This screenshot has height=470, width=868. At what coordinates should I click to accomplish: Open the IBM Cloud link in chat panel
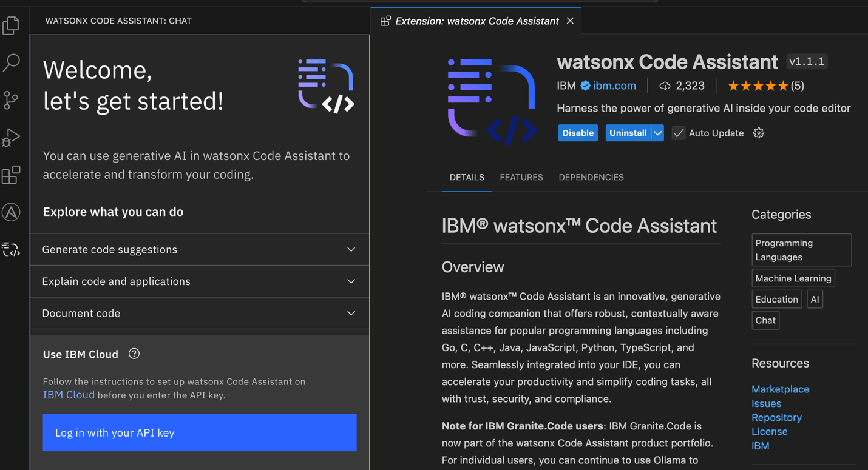[69, 395]
